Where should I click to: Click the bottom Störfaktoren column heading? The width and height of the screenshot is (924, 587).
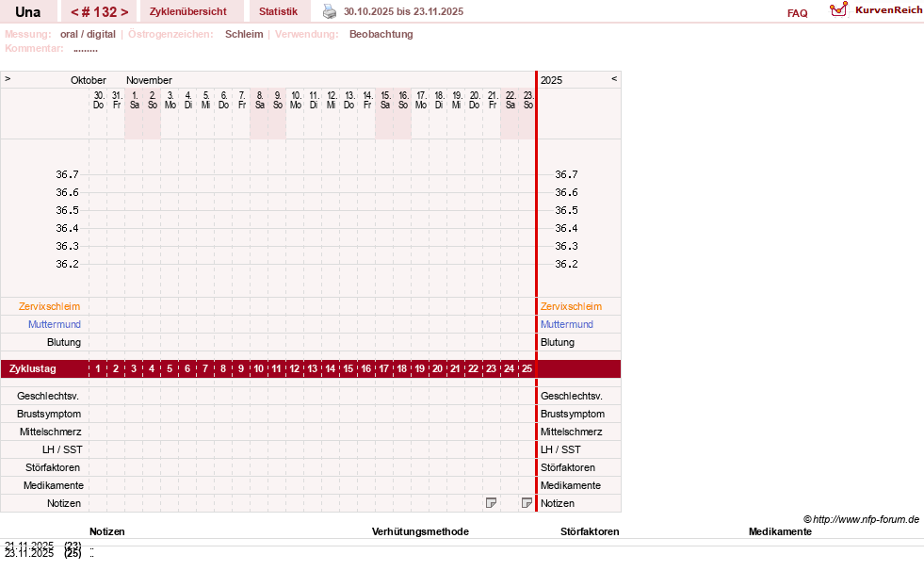(x=590, y=531)
